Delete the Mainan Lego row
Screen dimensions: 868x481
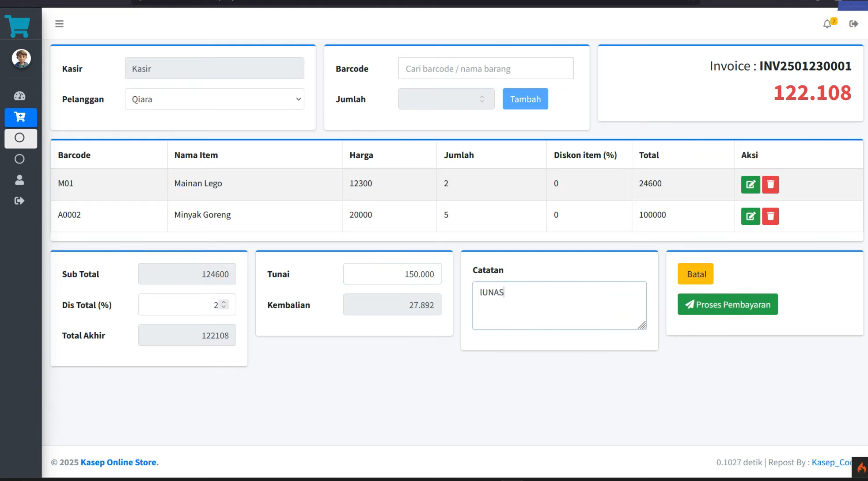click(770, 185)
